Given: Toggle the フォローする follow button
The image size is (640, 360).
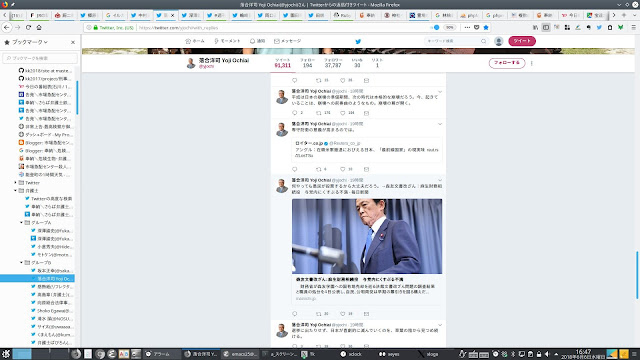Looking at the screenshot, I should coord(507,63).
